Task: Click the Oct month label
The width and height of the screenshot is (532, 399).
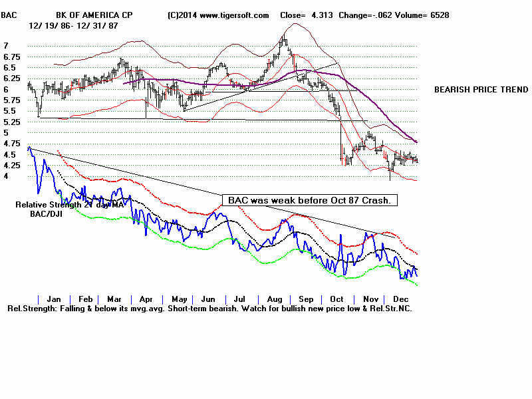Action: (336, 299)
